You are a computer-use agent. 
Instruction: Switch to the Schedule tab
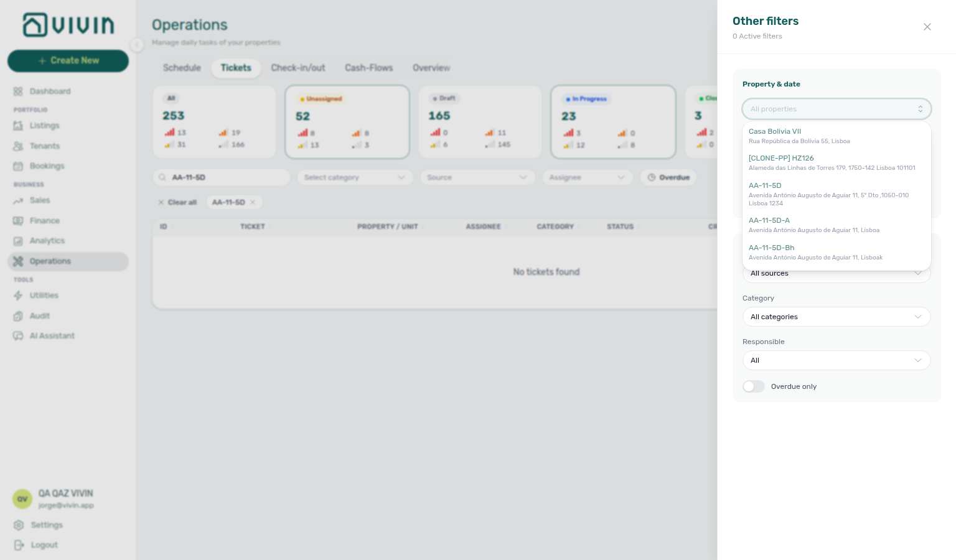(x=182, y=68)
